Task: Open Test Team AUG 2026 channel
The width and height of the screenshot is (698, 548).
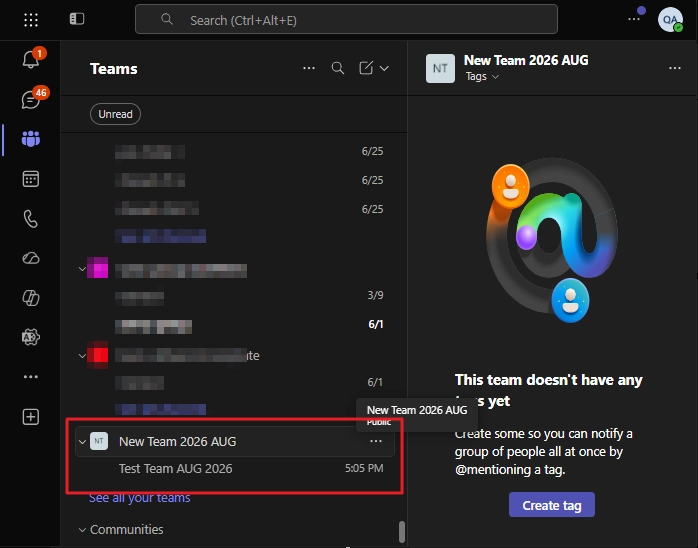Action: pyautogui.click(x=235, y=468)
